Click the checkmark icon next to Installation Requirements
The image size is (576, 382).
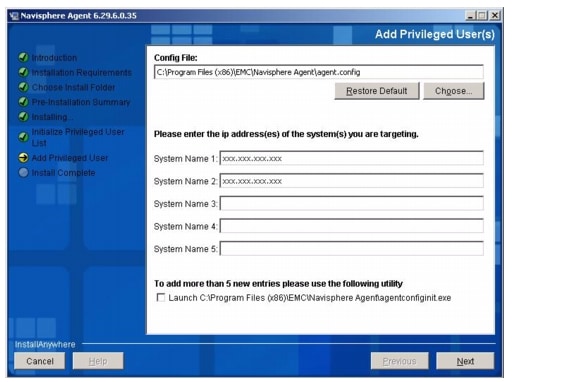click(x=23, y=72)
